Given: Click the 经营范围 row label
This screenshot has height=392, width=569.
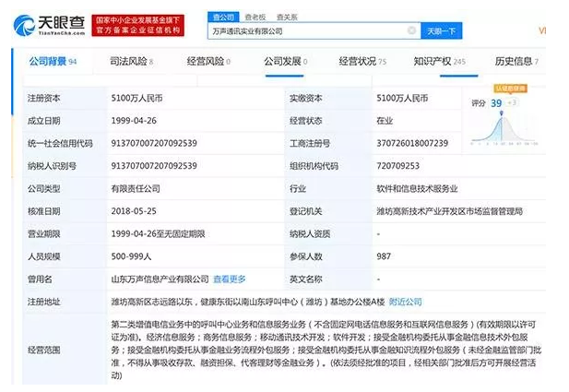Looking at the screenshot, I should click(44, 350).
